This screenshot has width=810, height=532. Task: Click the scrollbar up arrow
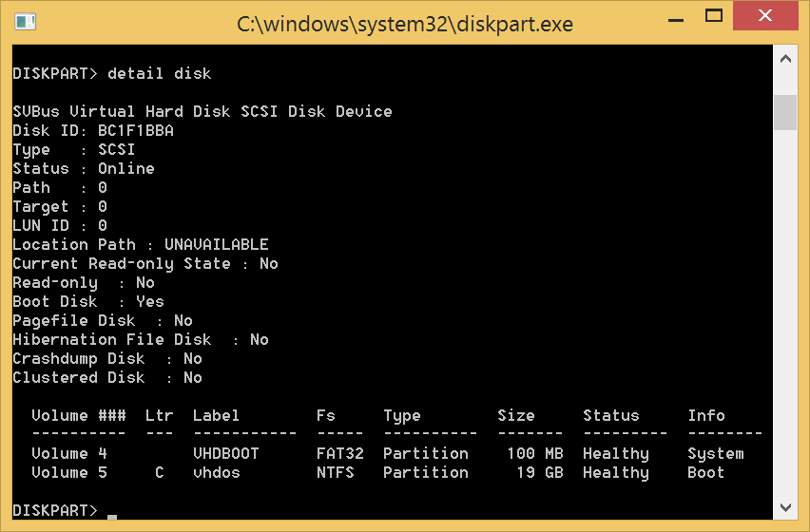click(785, 59)
